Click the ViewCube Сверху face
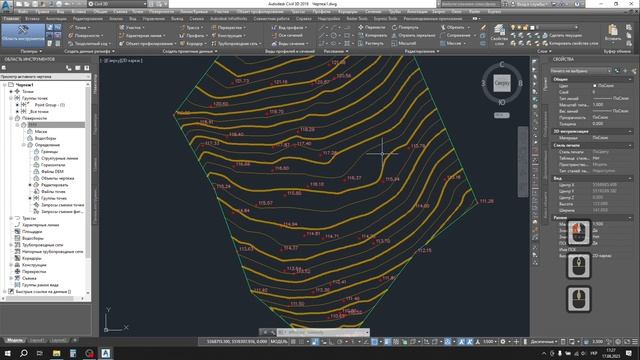 click(x=502, y=83)
